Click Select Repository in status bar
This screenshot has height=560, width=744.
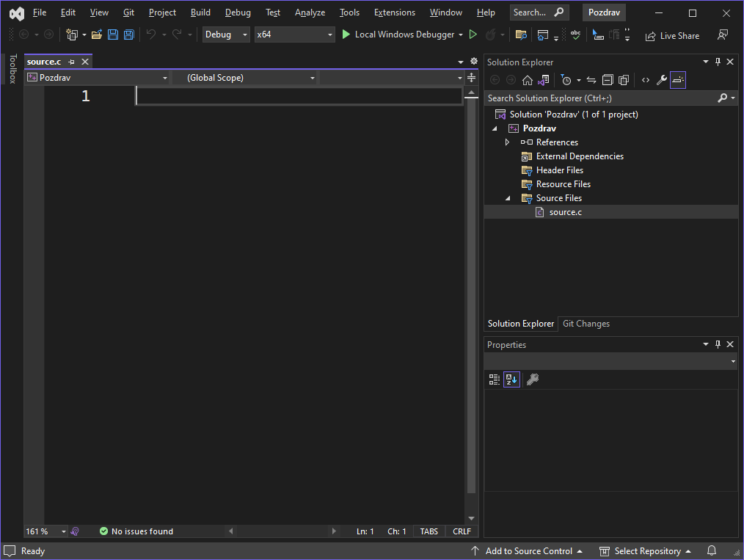point(645,551)
